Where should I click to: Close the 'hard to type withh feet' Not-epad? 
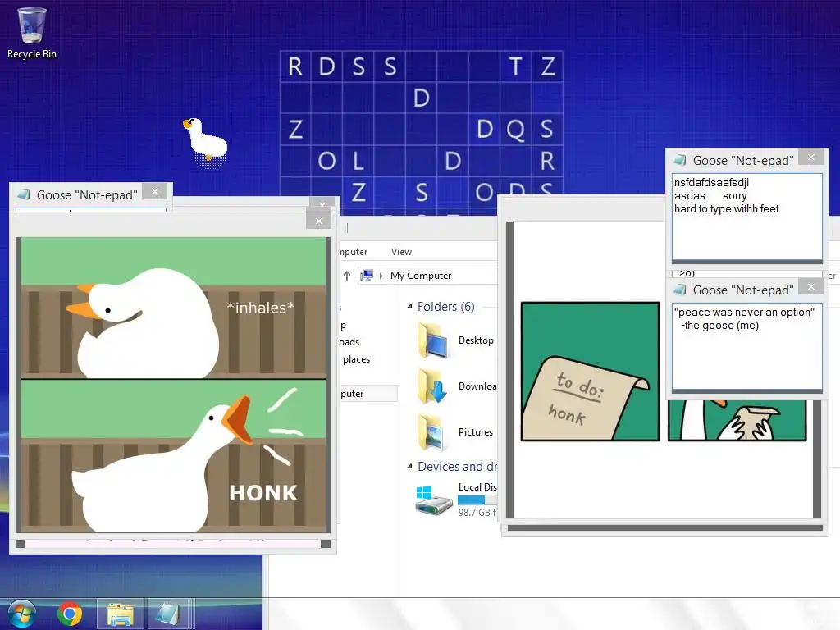pos(811,157)
